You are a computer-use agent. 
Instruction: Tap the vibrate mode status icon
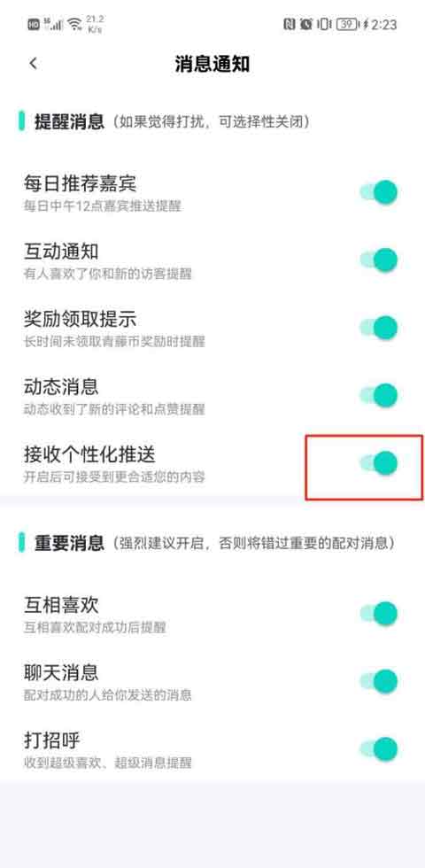coord(324,25)
